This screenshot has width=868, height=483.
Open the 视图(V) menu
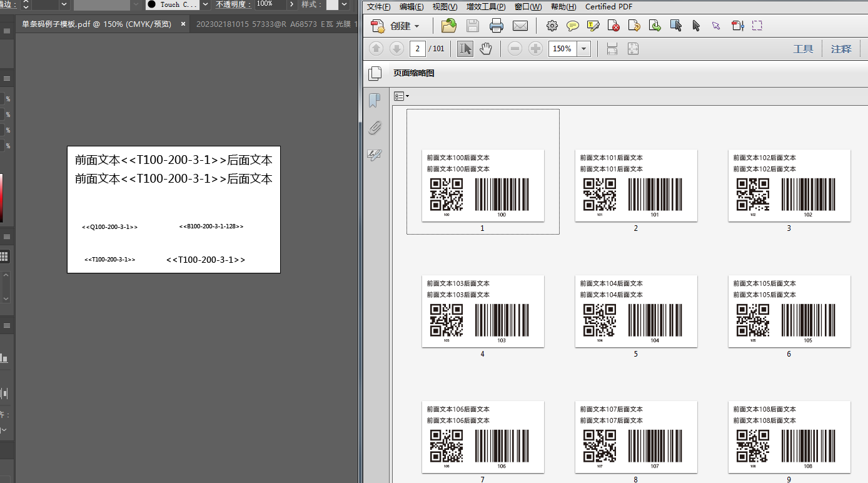tap(445, 7)
